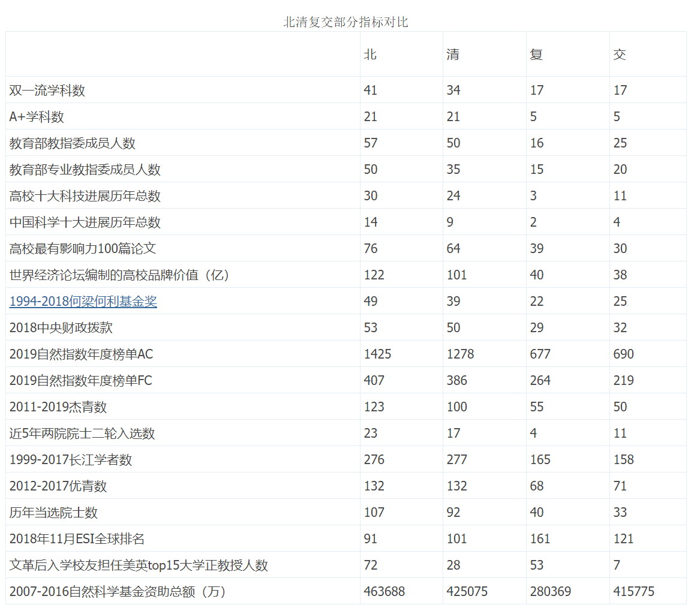Click value 49 in 何梁何利基金奖 row
700x608 pixels.
point(371,302)
